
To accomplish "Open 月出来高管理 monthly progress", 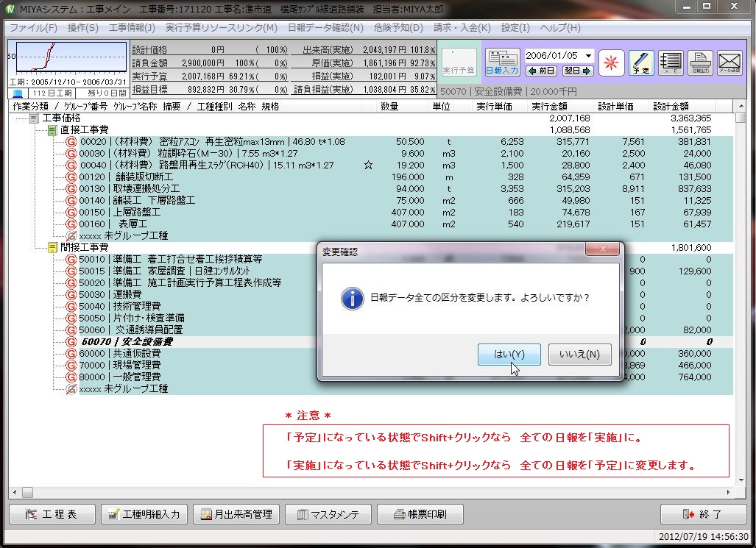I will pos(236,514).
